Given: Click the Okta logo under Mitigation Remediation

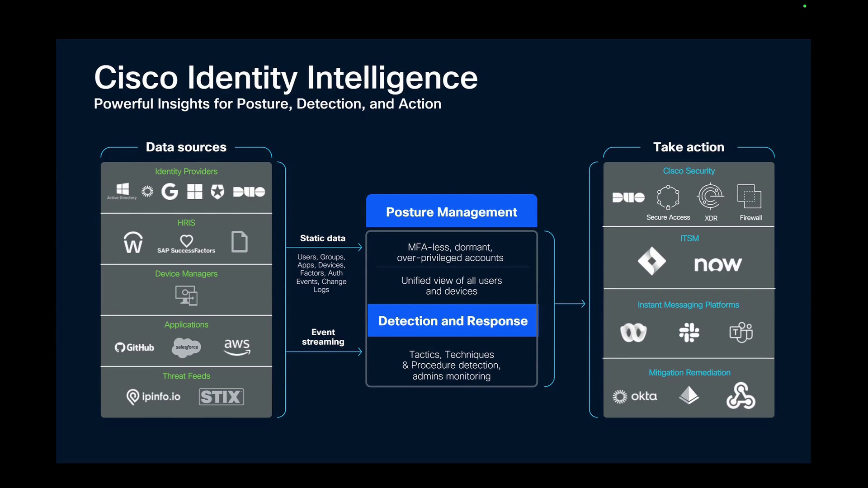Looking at the screenshot, I should click(x=635, y=396).
